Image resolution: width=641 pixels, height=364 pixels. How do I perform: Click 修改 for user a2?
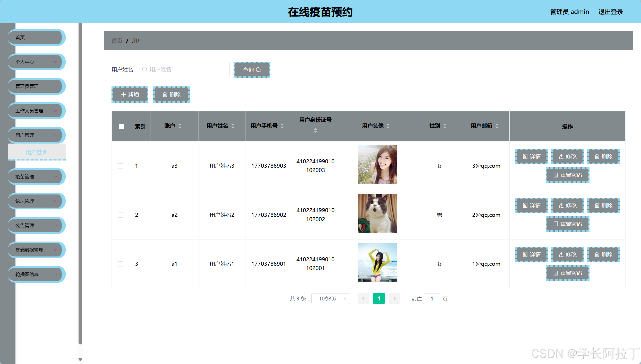coord(567,205)
